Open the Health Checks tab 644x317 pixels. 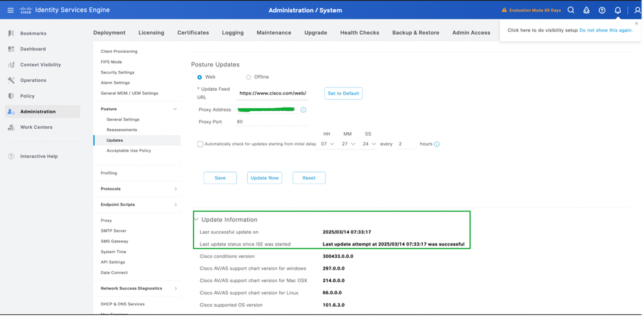[x=360, y=32]
